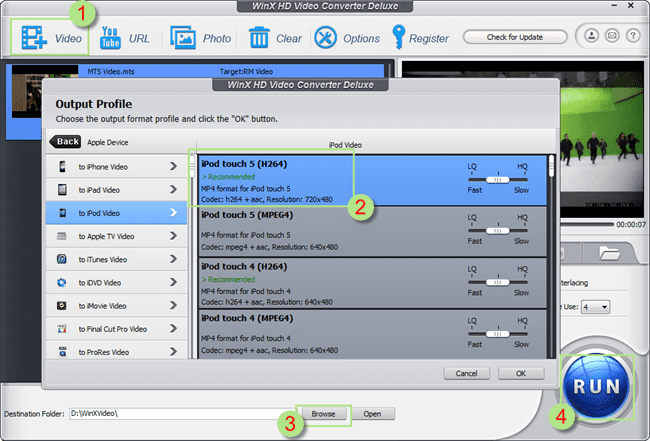Click the Cancel button
Screen dimensions: 650x441
coord(466,373)
